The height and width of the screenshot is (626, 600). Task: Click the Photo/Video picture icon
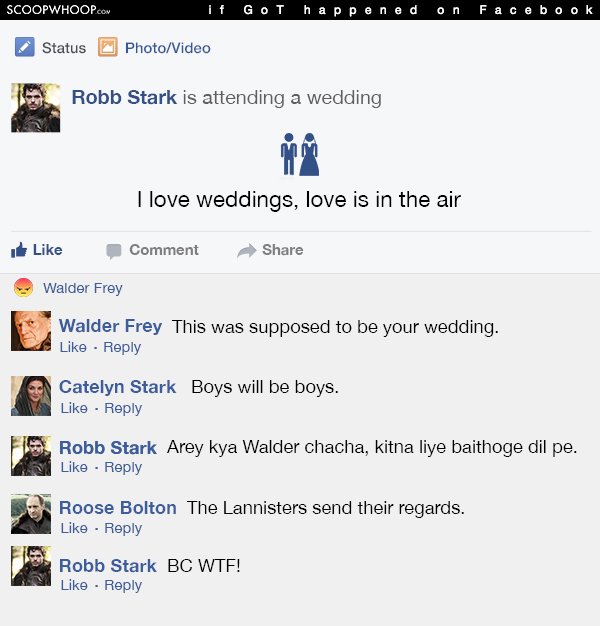click(x=108, y=48)
